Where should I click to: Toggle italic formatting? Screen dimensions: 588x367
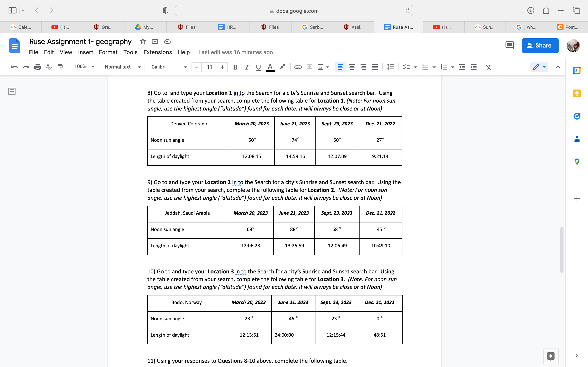coord(247,67)
